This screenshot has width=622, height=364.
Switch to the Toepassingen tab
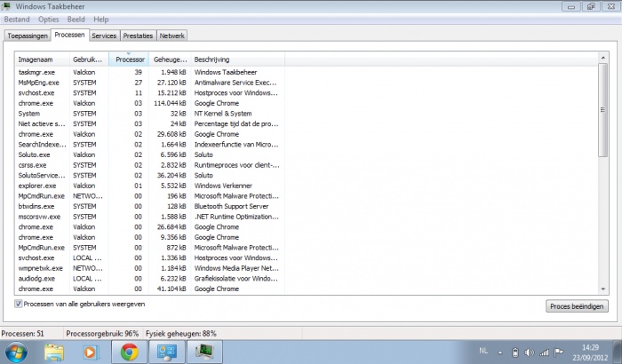[x=28, y=36]
